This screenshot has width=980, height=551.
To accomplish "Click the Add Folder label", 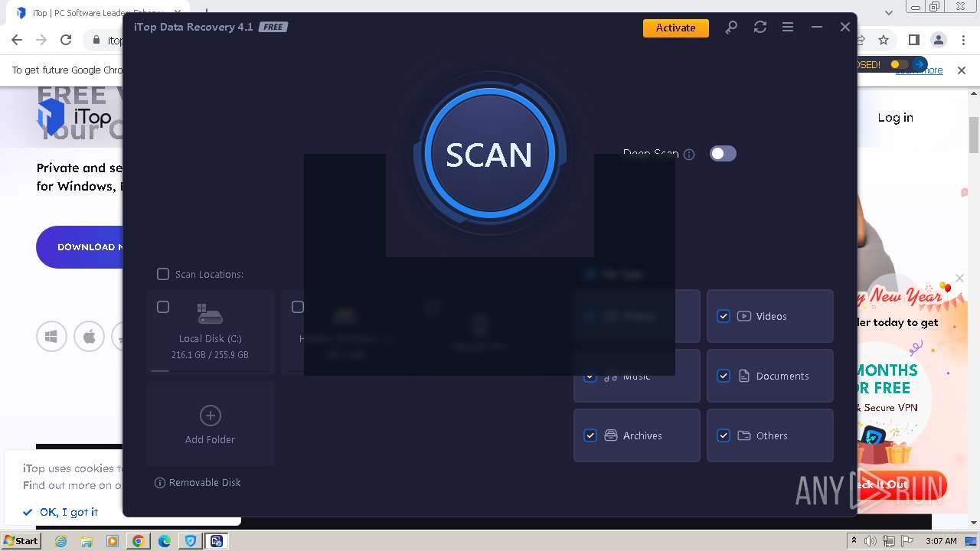I will (x=210, y=439).
